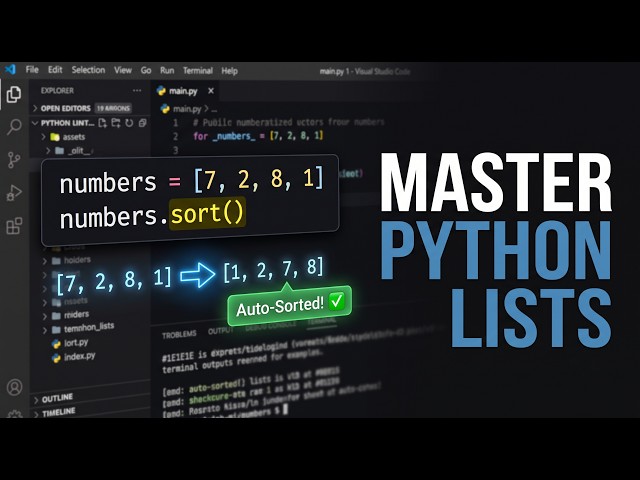Open the Selection menu
Viewport: 640px width, 480px height.
[89, 70]
